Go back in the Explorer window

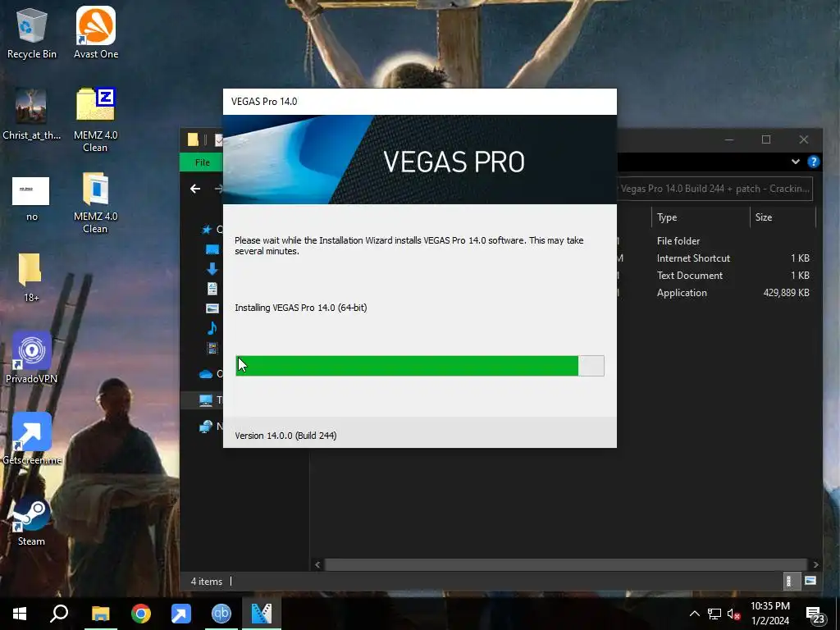point(195,189)
